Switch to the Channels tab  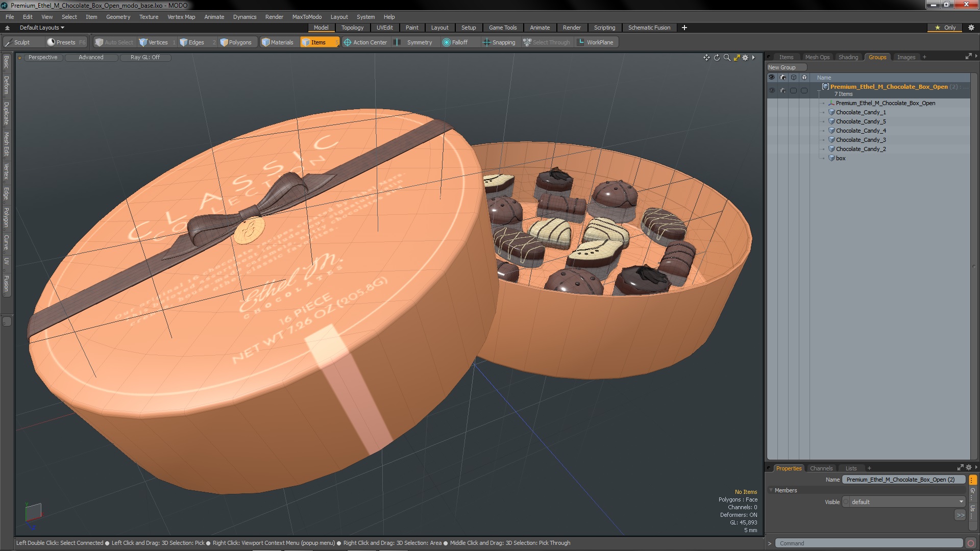point(821,468)
